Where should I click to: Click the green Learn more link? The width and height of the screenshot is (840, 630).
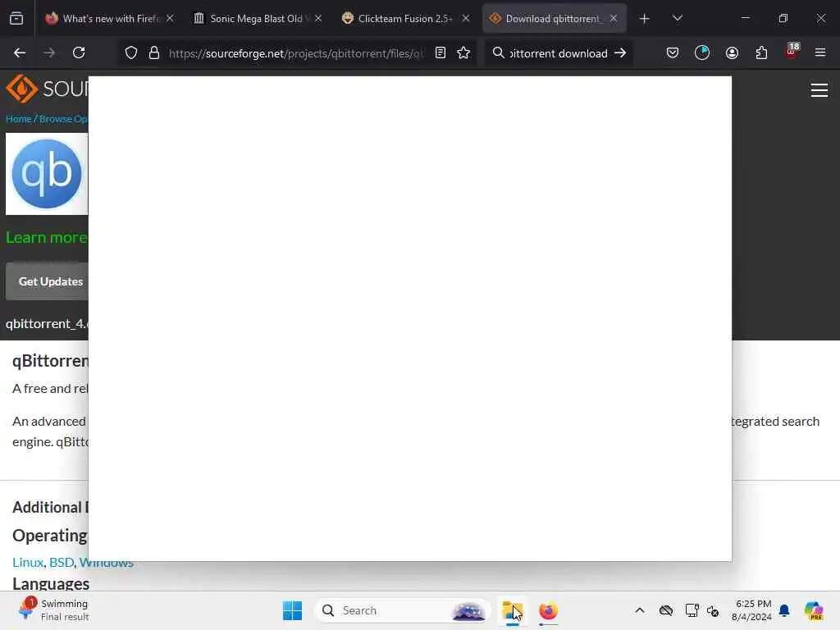click(47, 237)
